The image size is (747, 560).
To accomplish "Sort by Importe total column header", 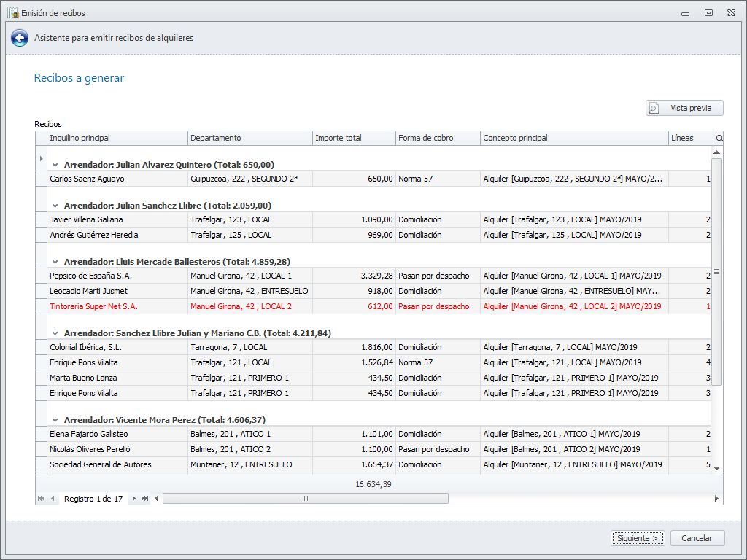I will [353, 138].
